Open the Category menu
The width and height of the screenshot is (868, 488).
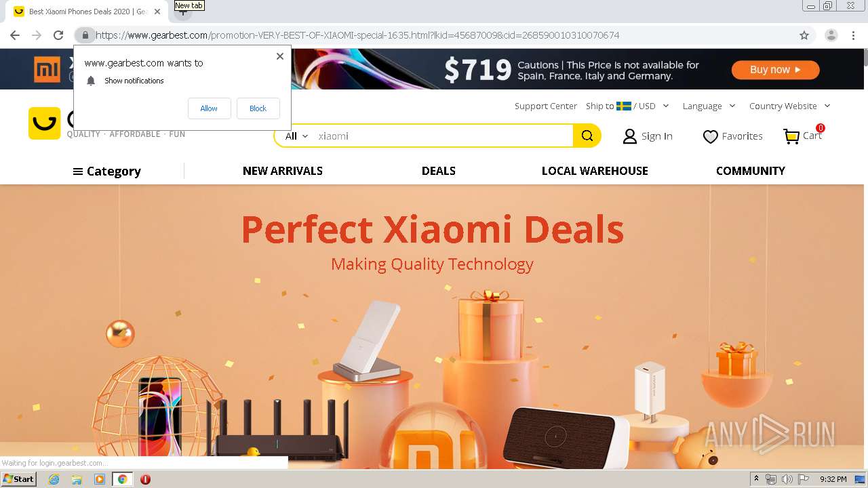107,171
